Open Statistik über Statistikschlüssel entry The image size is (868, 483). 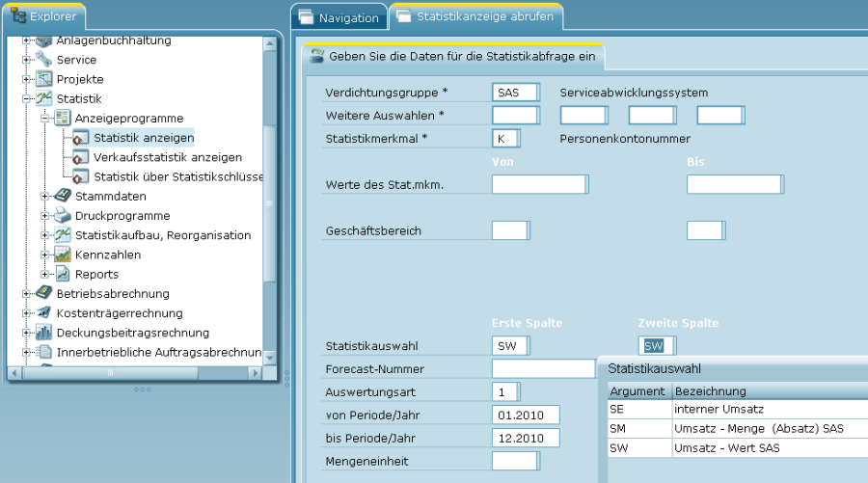tap(177, 176)
